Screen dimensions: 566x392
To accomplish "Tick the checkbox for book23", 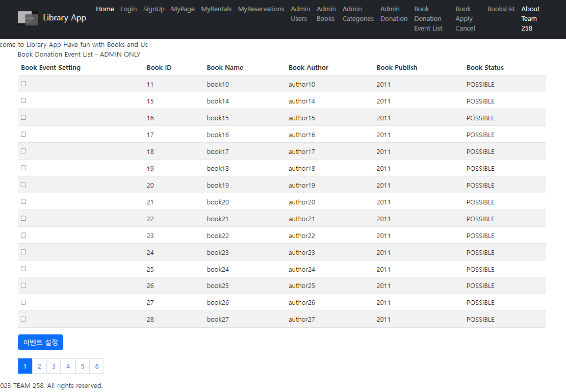I will (23, 252).
